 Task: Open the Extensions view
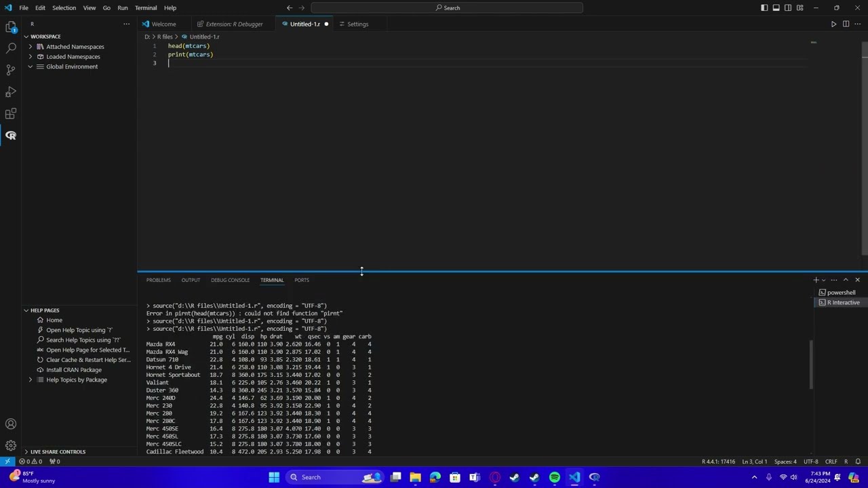point(11,113)
